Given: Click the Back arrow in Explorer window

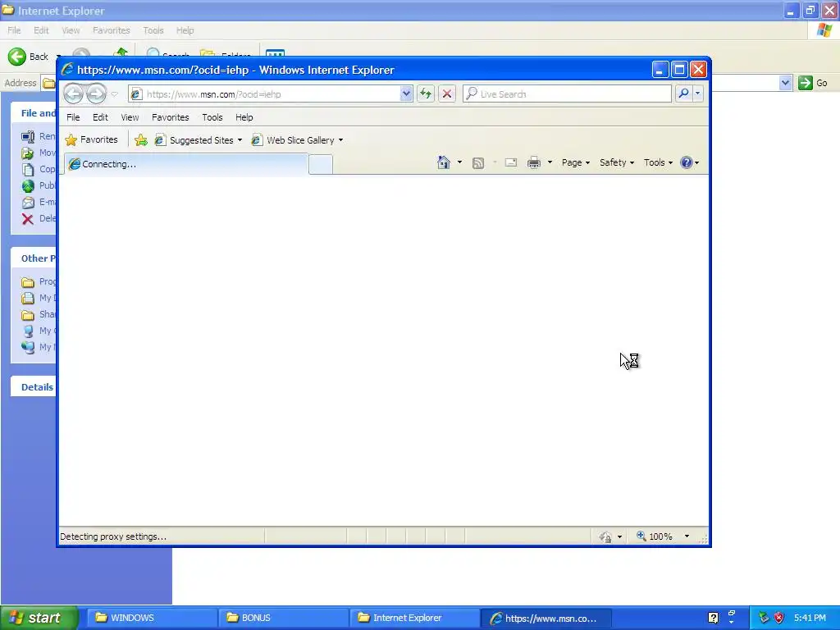Looking at the screenshot, I should click(17, 57).
